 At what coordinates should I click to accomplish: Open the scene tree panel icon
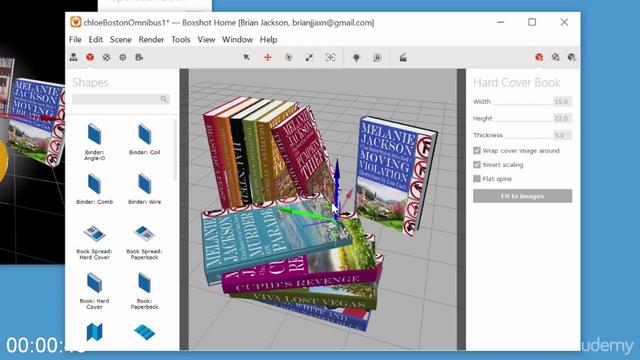[73, 58]
